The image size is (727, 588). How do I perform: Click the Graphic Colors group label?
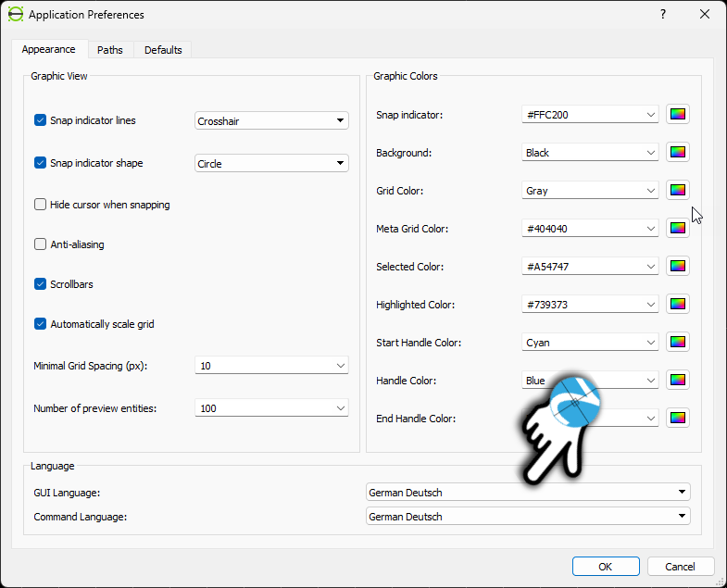406,76
